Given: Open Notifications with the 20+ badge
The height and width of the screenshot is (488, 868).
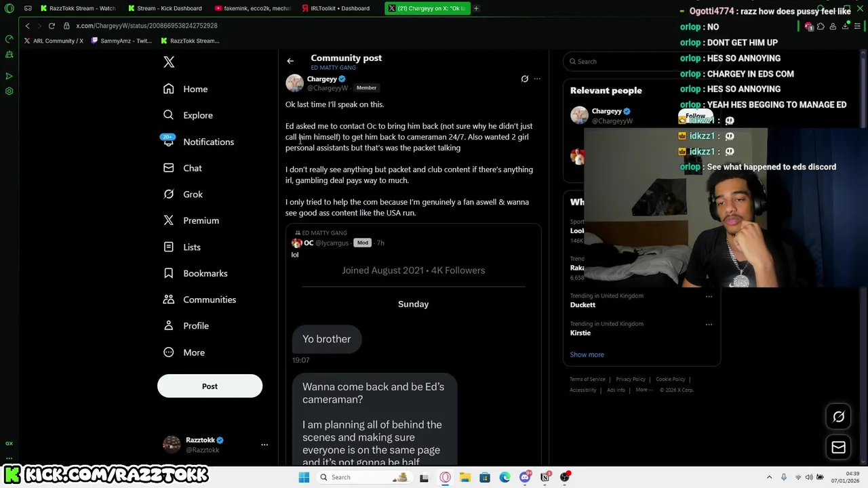Looking at the screenshot, I should [198, 142].
